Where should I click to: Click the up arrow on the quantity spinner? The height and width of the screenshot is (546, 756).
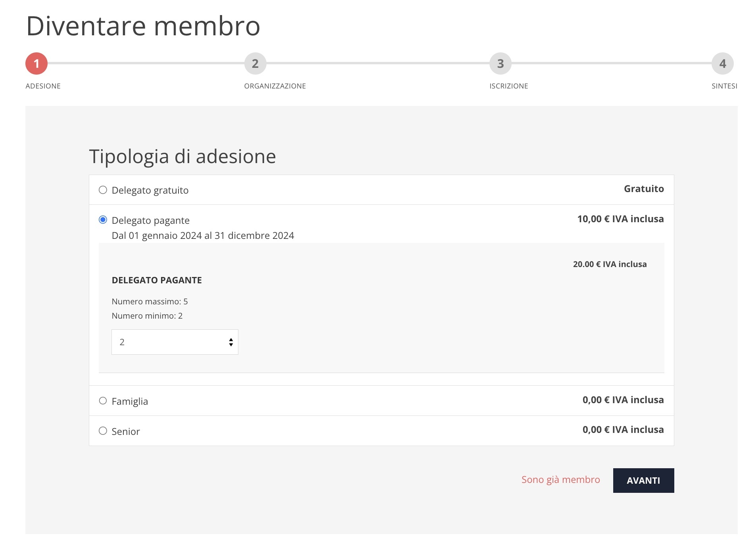pyautogui.click(x=231, y=339)
